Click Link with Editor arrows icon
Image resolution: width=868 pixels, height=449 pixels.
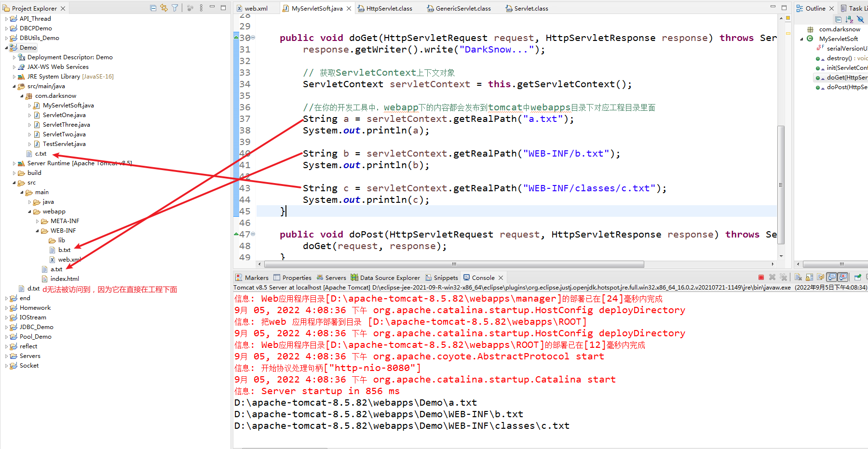(x=164, y=8)
